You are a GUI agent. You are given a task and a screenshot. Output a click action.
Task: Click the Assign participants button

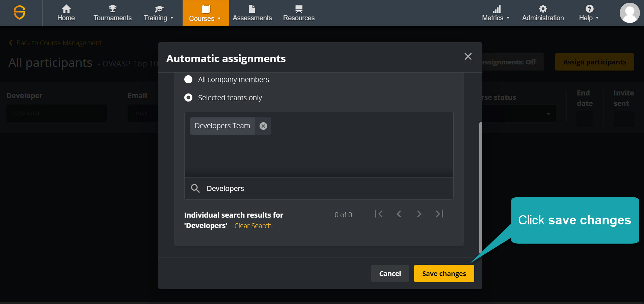point(594,62)
